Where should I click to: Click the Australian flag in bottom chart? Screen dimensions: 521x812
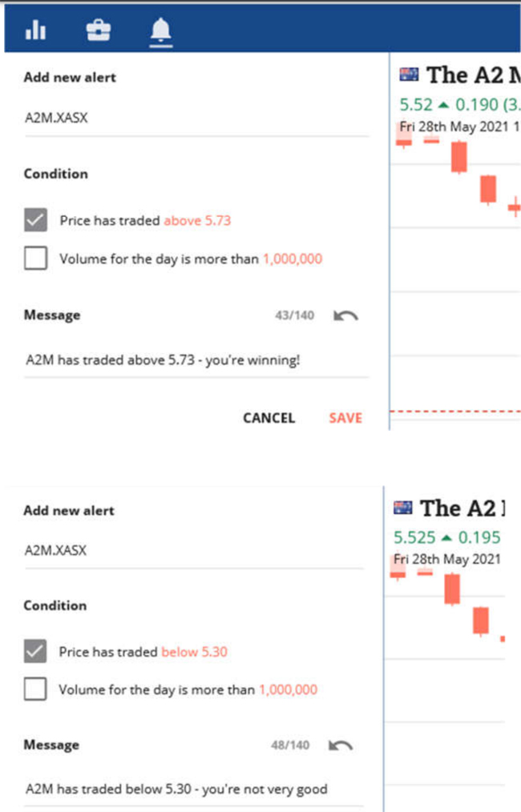coord(403,508)
